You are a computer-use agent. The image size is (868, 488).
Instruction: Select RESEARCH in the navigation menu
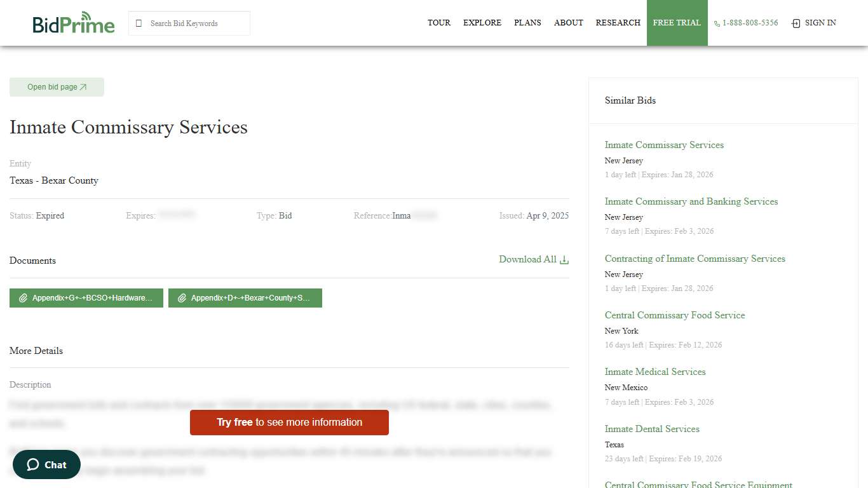(618, 23)
